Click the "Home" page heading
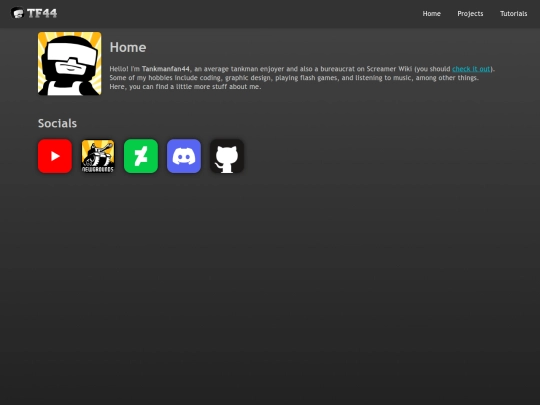Image resolution: width=540 pixels, height=405 pixels. click(128, 47)
